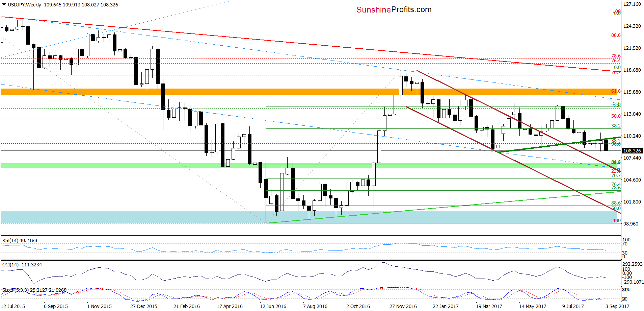Click the 1 Nov 2015 date label

click(x=99, y=306)
